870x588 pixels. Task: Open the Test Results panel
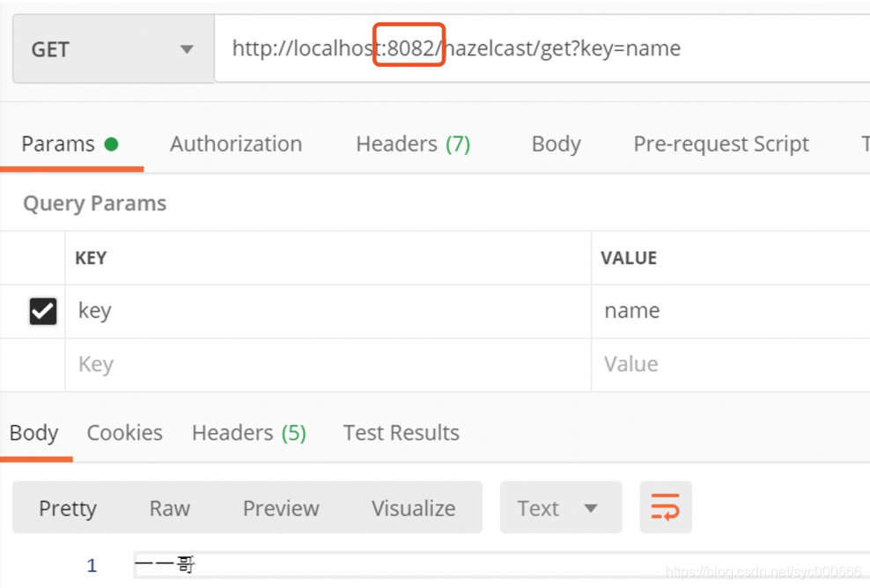[x=401, y=432]
